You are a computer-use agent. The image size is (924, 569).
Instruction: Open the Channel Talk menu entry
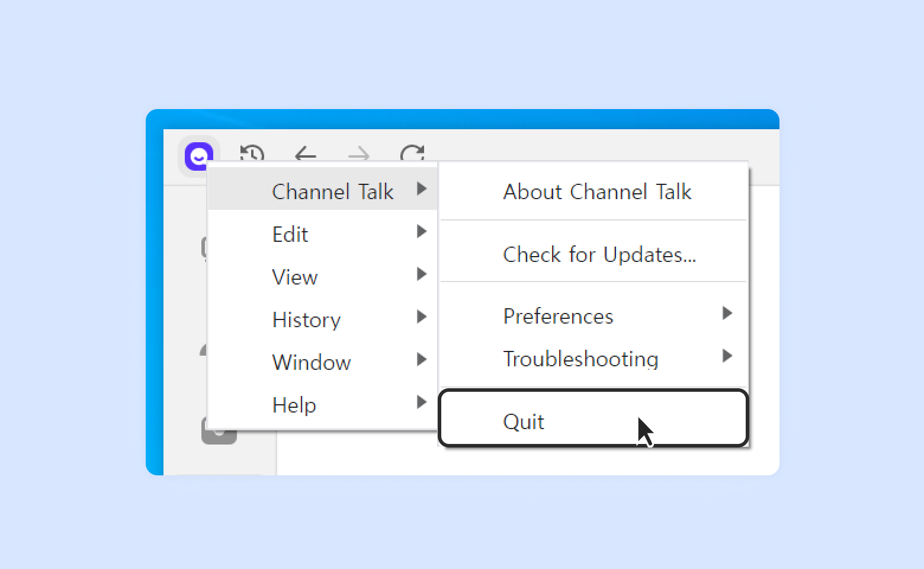click(323, 189)
